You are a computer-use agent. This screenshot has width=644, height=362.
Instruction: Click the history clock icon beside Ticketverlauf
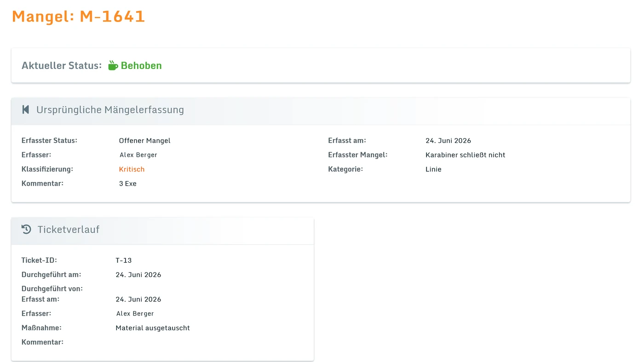(26, 229)
